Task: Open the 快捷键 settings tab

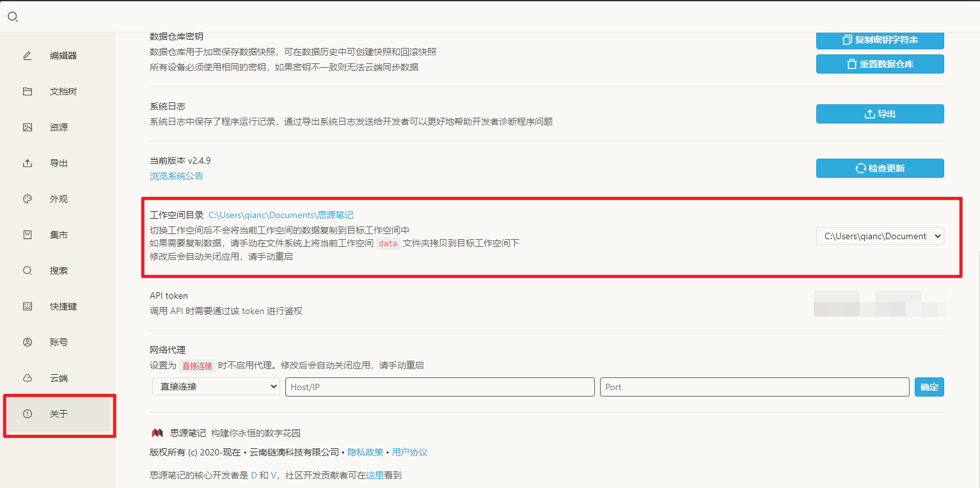Action: pos(58,306)
